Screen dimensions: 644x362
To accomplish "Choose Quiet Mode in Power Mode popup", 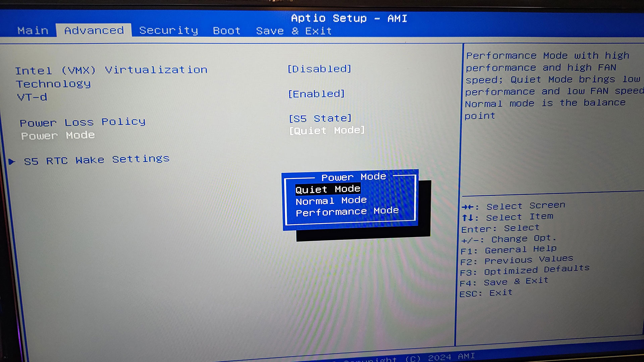I will click(328, 189).
